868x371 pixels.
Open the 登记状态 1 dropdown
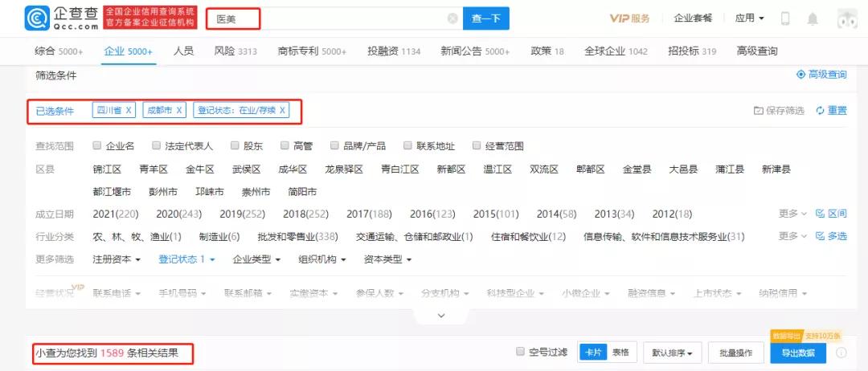(186, 259)
